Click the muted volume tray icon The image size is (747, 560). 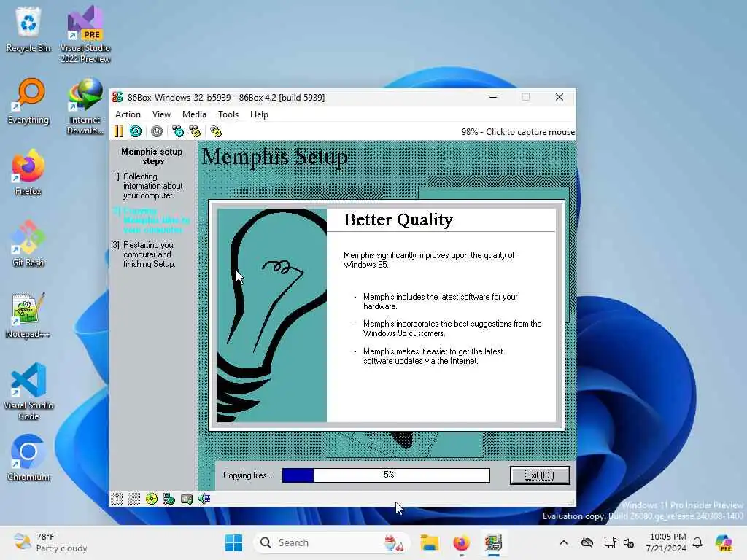629,542
